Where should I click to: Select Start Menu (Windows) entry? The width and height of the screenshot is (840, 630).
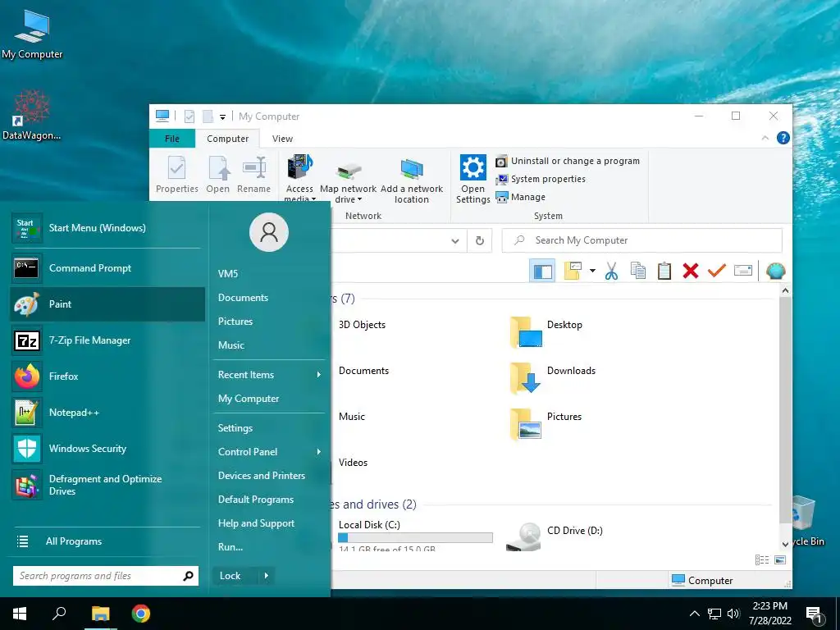click(107, 228)
